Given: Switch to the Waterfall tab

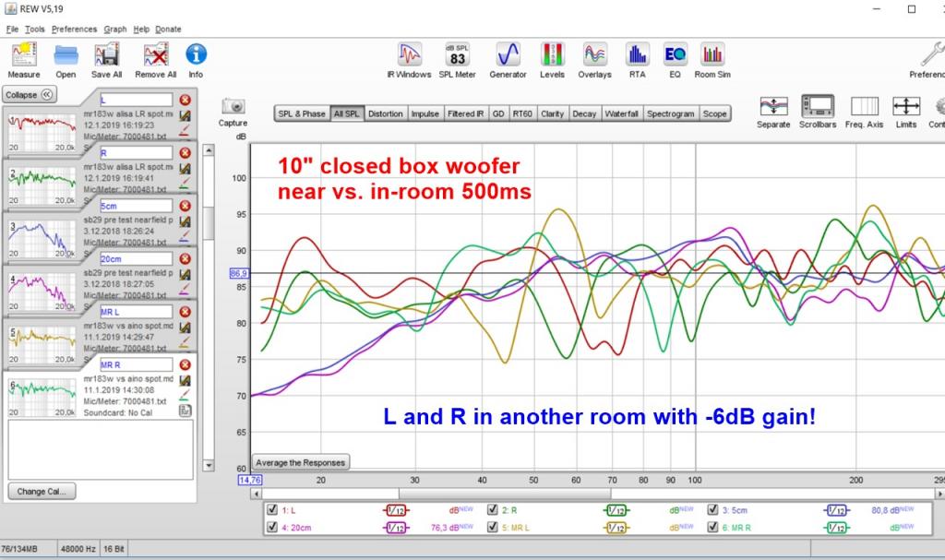Looking at the screenshot, I should [621, 113].
